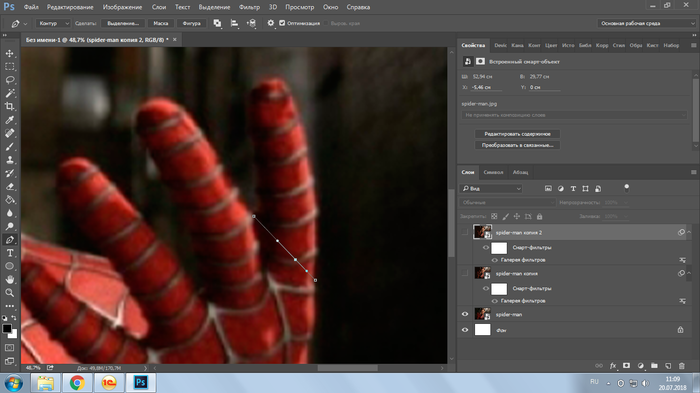The image size is (700, 393).
Task: Switch to the Символ tab
Action: click(493, 172)
